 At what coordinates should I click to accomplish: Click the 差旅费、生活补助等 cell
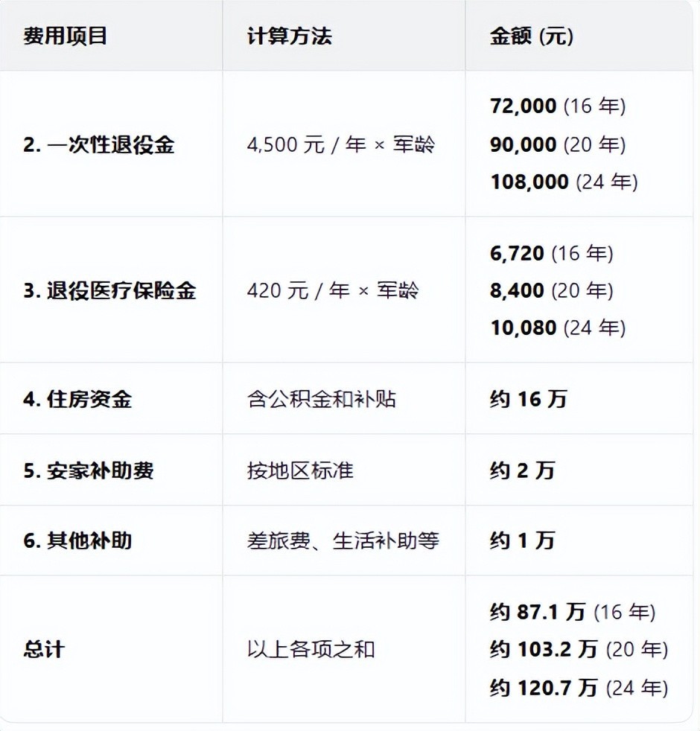click(x=343, y=540)
